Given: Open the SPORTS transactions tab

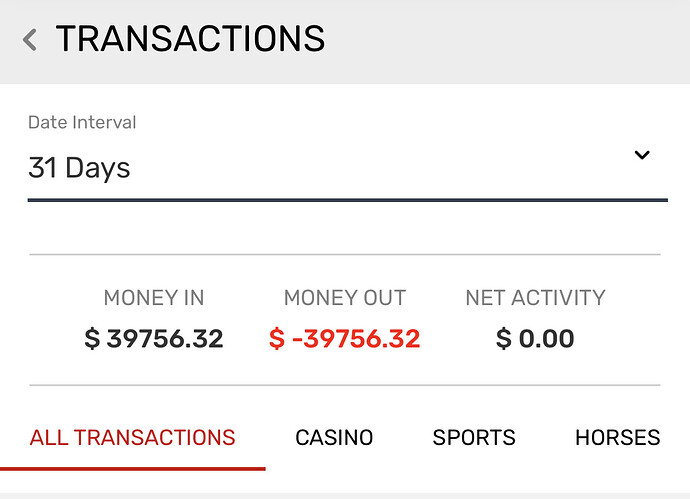Looking at the screenshot, I should [474, 437].
